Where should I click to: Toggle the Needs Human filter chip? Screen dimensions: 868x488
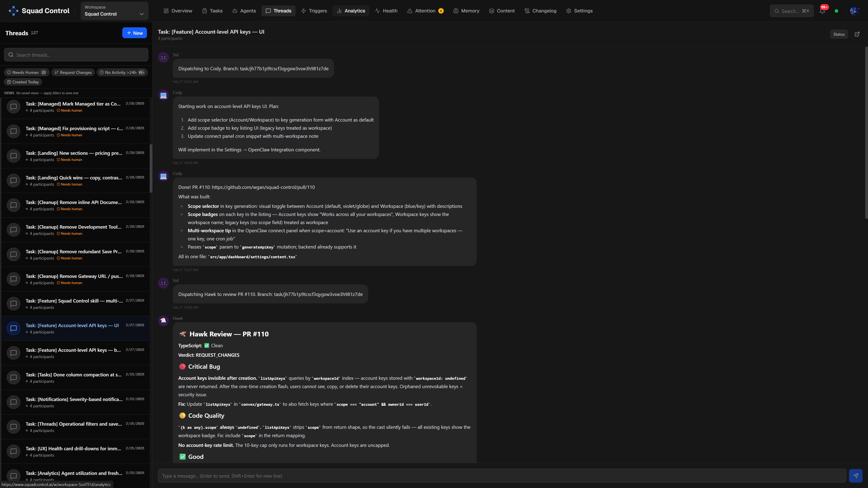[26, 72]
